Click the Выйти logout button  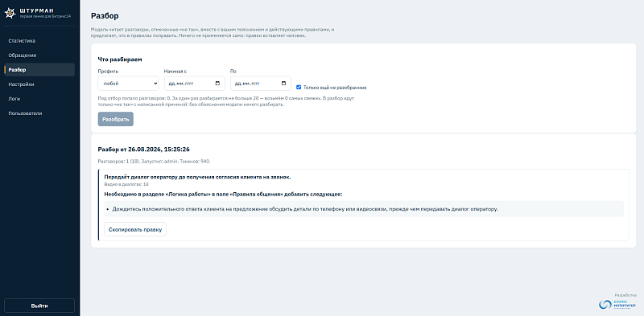click(x=39, y=306)
